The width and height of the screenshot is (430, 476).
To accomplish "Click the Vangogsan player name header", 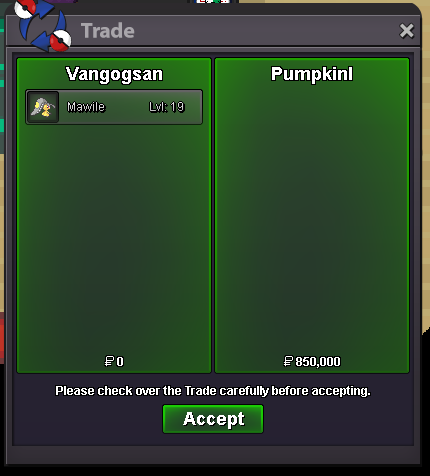I will click(114, 74).
